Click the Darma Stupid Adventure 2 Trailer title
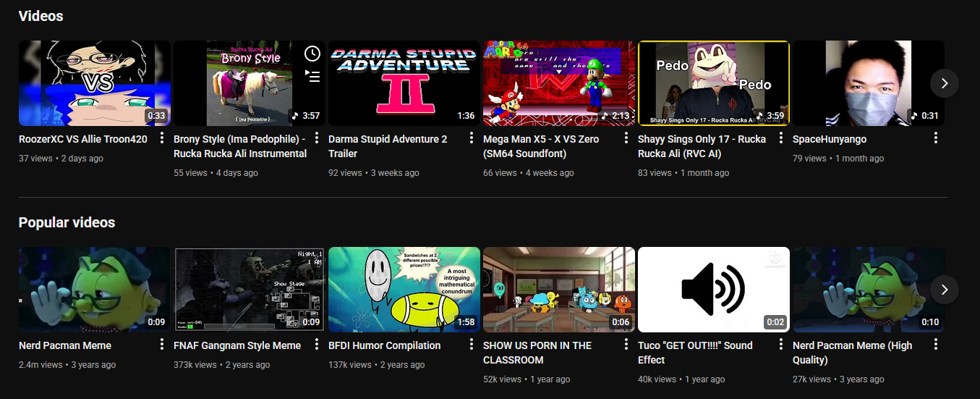980x399 pixels. [388, 146]
